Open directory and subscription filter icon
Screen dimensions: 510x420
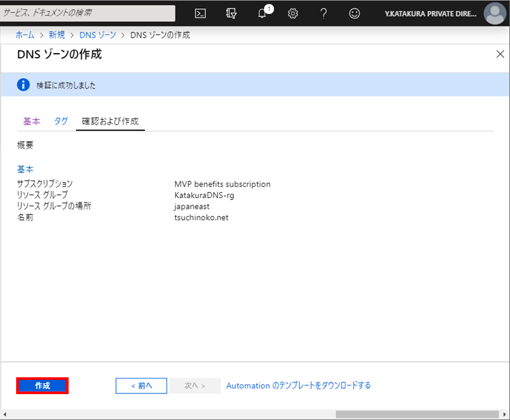pos(231,14)
